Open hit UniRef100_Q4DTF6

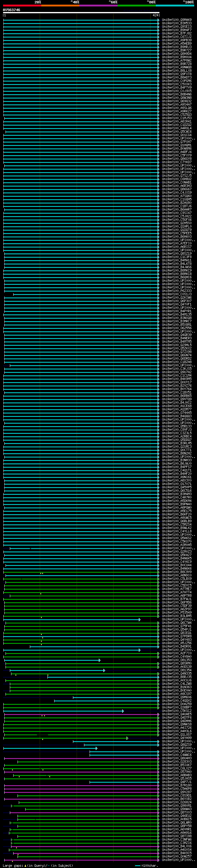pos(176,717)
